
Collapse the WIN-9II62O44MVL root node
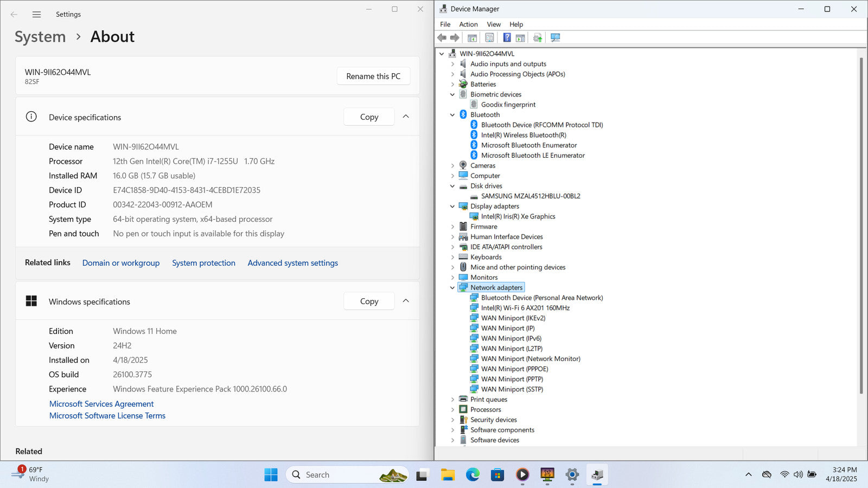(x=442, y=54)
